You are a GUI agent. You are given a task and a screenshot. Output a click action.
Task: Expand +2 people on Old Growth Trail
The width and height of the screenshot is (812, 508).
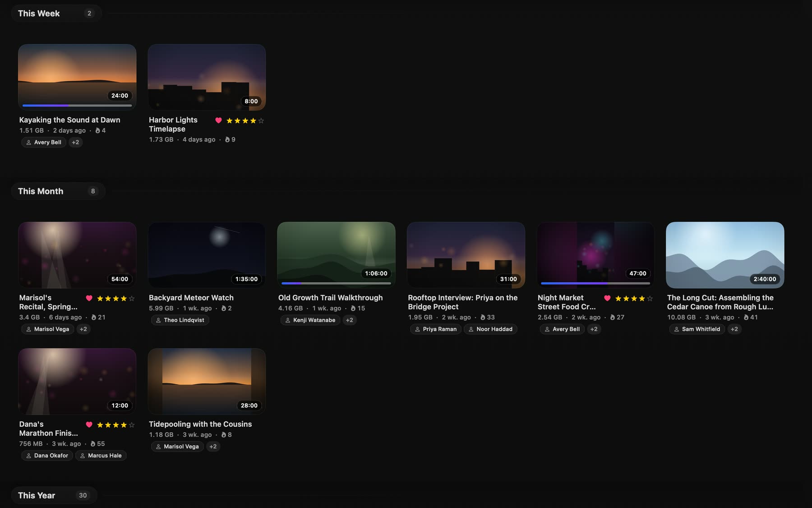point(350,320)
